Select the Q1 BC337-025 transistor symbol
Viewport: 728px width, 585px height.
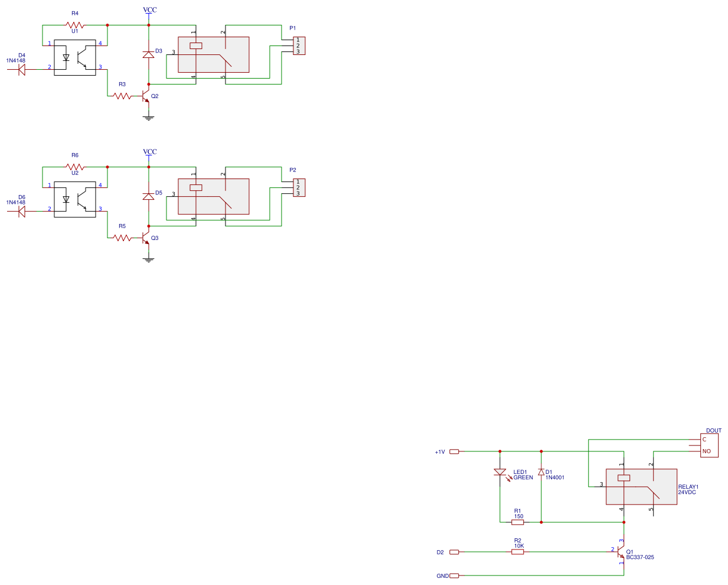pyautogui.click(x=620, y=552)
